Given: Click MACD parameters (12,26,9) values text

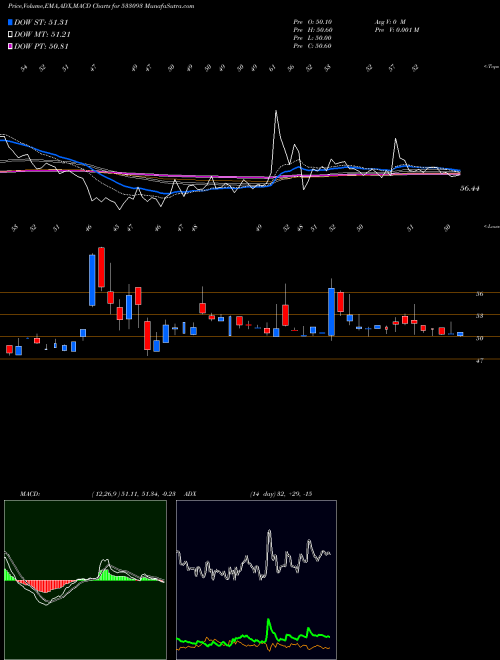Looking at the screenshot, I should click(x=136, y=494).
